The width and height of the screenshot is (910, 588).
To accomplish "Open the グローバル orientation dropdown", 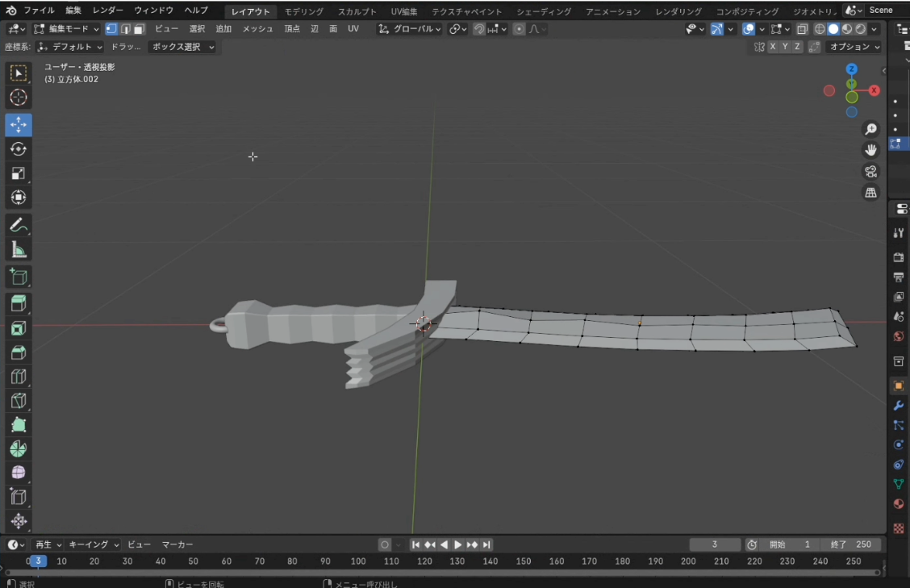I will pos(411,29).
